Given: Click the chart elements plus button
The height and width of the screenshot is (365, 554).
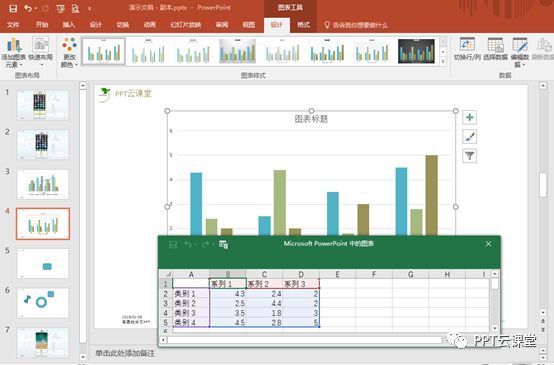Looking at the screenshot, I should tap(470, 117).
